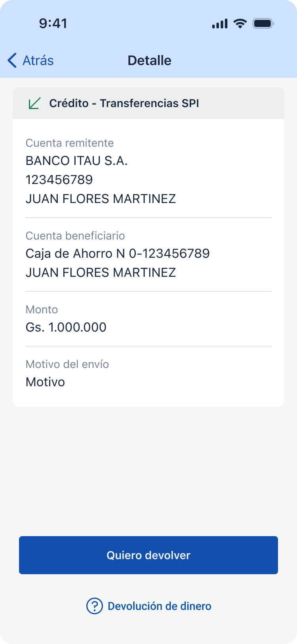This screenshot has width=297, height=644.
Task: Tap the beneficiary name under Cuenta beneficiario
Action: click(x=101, y=272)
